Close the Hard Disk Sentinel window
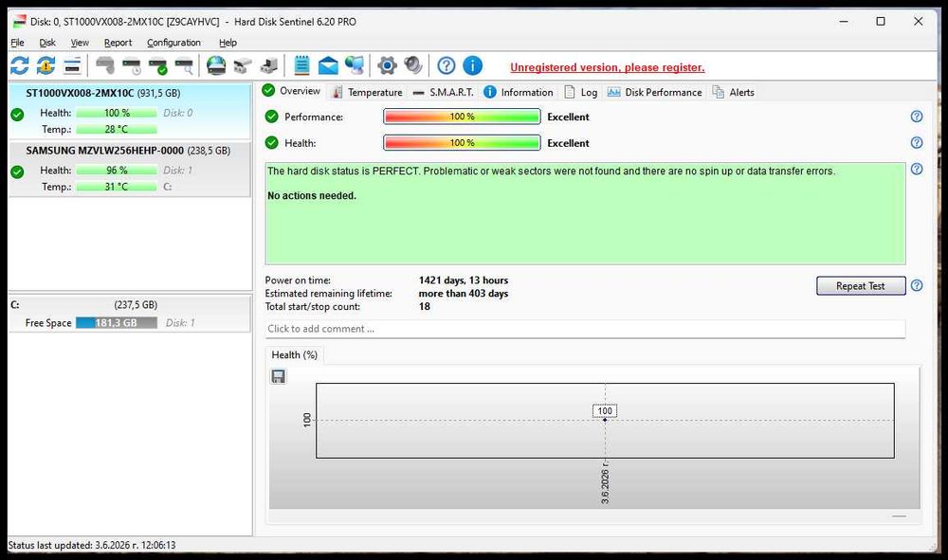 click(x=919, y=21)
